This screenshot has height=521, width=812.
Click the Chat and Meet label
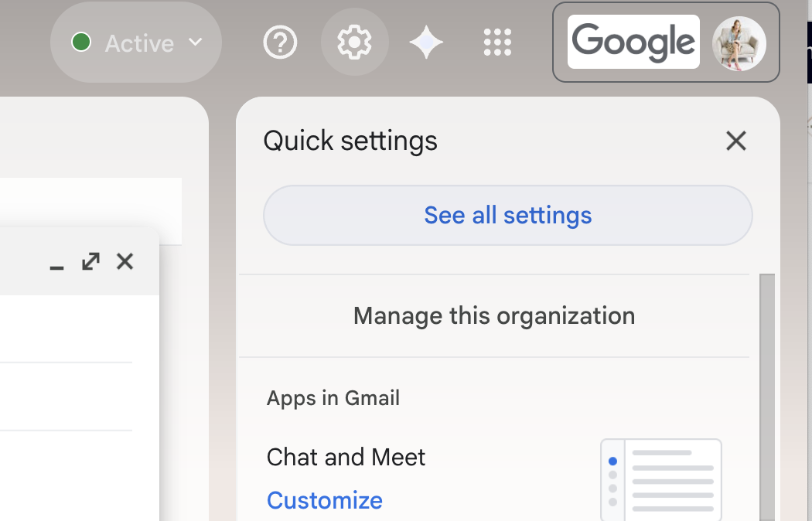(x=346, y=458)
